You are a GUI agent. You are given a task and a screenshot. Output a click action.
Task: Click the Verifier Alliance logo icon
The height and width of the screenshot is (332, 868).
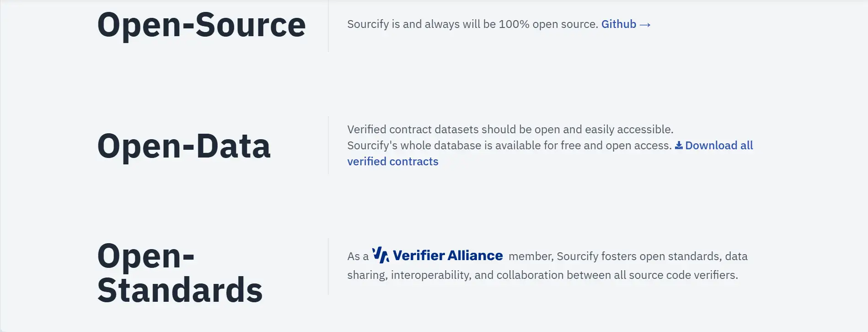pos(380,255)
